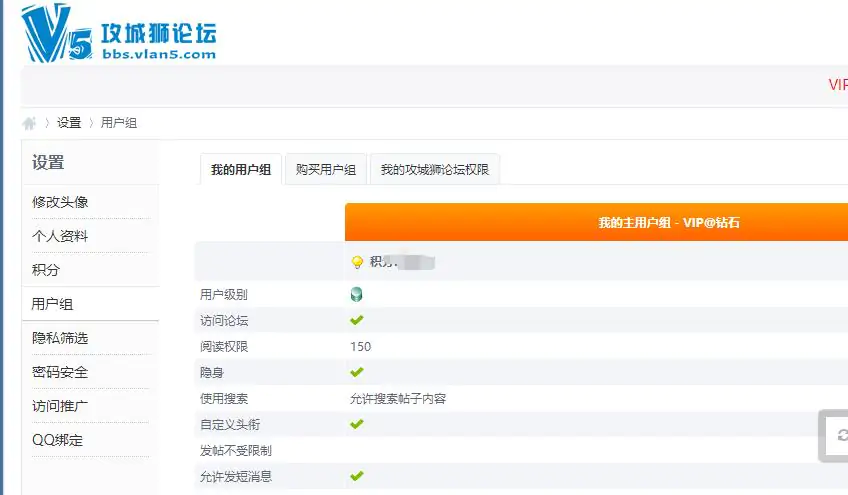
Task: Open the 攻城狮论坛 bbs.vlan5.com logo
Action: point(119,34)
